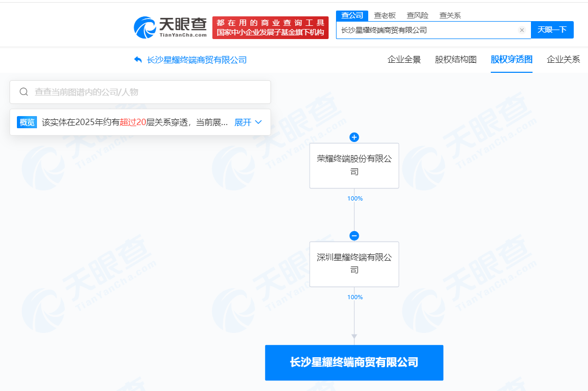The image size is (588, 391).
Task: Open the 股权结构图 tab
Action: (x=455, y=60)
